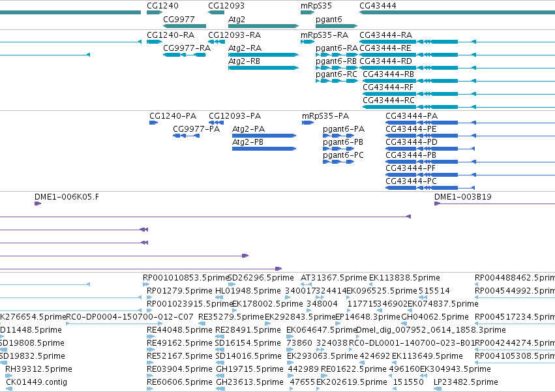The height and width of the screenshot is (392, 555).
Task: Select the CG9977 gene label
Action: pyautogui.click(x=179, y=19)
